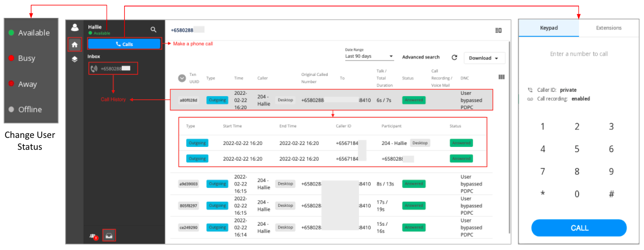This screenshot has height=250, width=644.
Task: Open the column chooser icon beside DNC
Action: pos(501,77)
